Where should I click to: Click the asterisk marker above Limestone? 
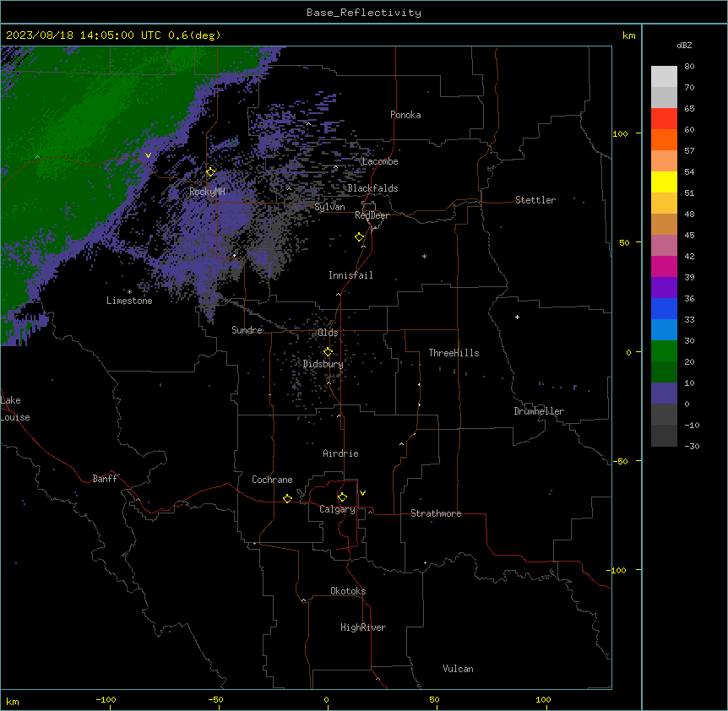(x=129, y=292)
